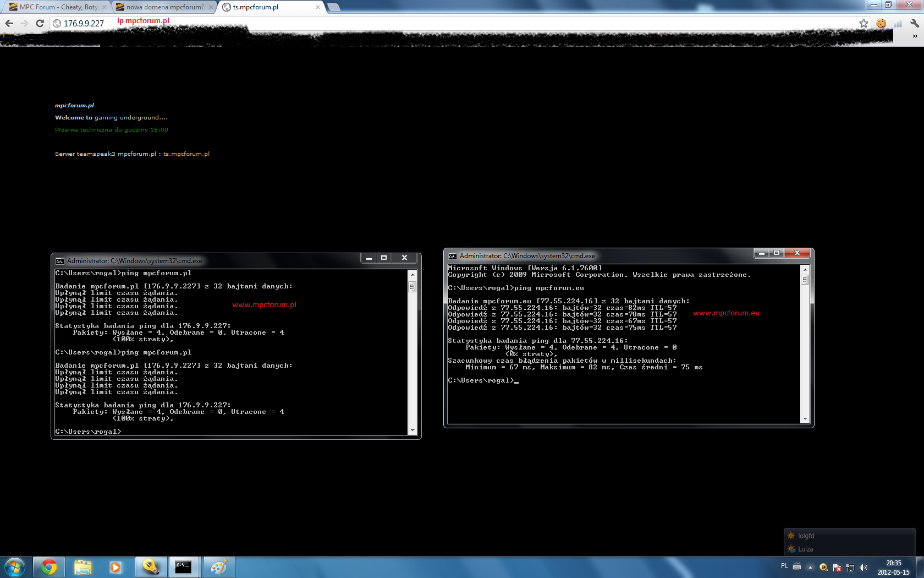The height and width of the screenshot is (578, 924).
Task: Open the Chrome wrench menu
Action: (x=915, y=23)
